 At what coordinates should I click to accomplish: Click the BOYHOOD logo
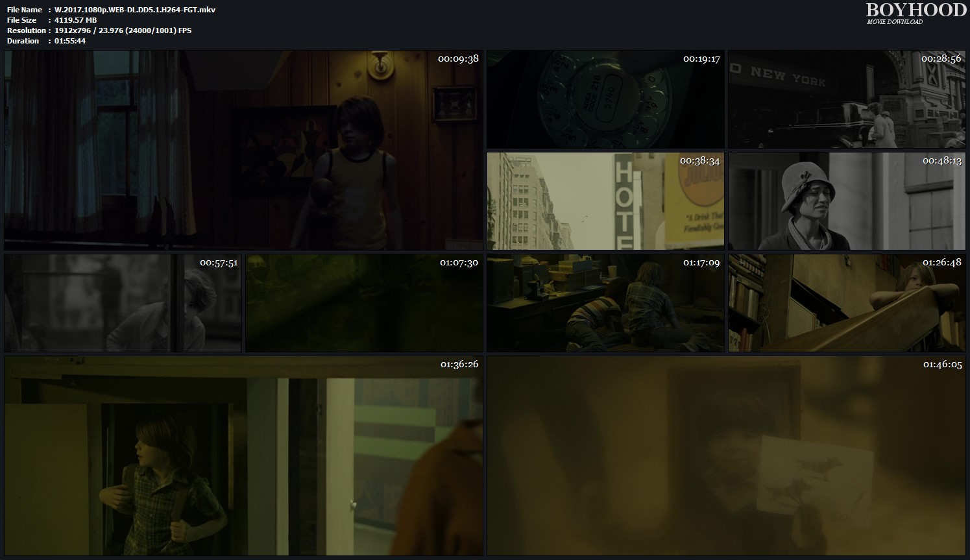pos(915,10)
